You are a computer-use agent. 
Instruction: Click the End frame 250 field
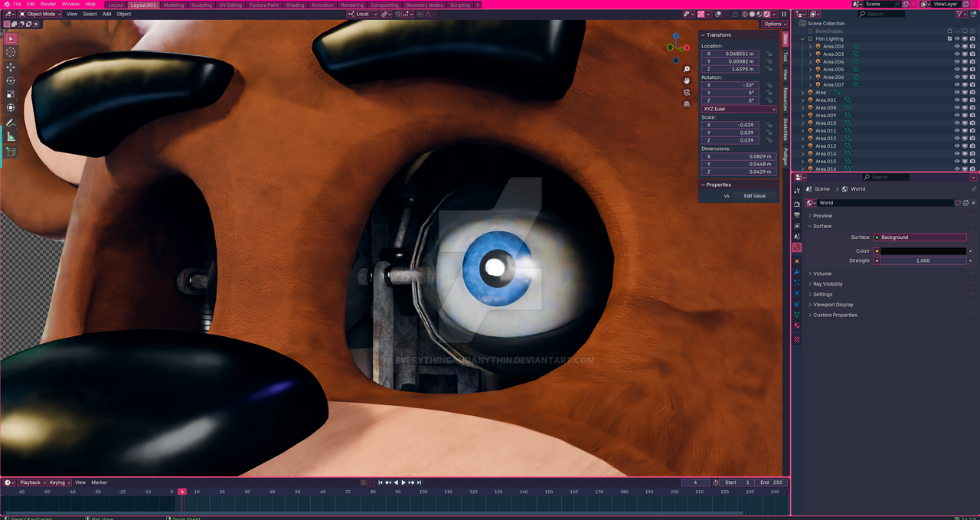(771, 482)
